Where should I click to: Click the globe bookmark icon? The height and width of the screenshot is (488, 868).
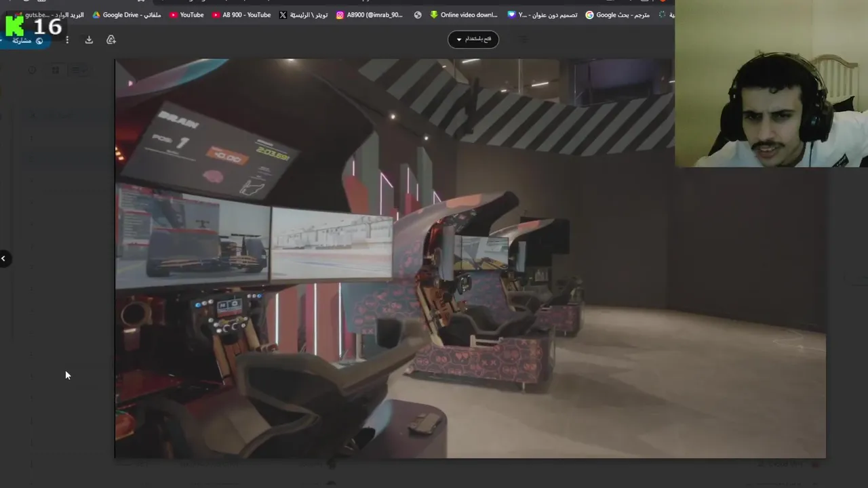click(x=418, y=15)
